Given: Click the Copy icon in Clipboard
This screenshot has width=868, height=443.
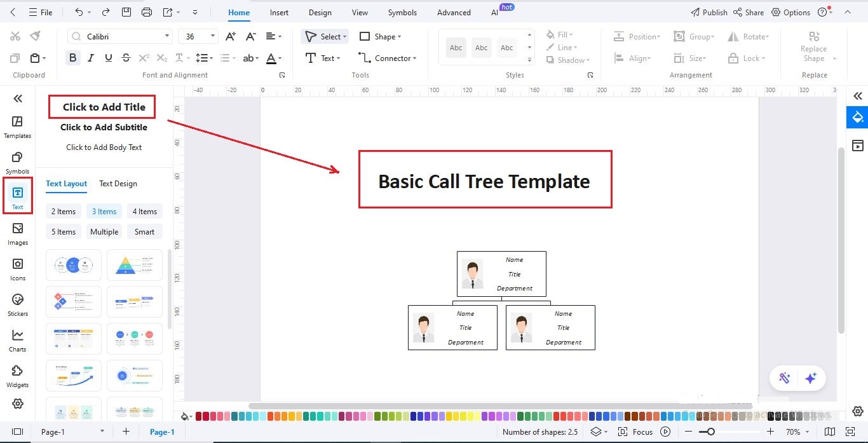Looking at the screenshot, I should click(15, 58).
